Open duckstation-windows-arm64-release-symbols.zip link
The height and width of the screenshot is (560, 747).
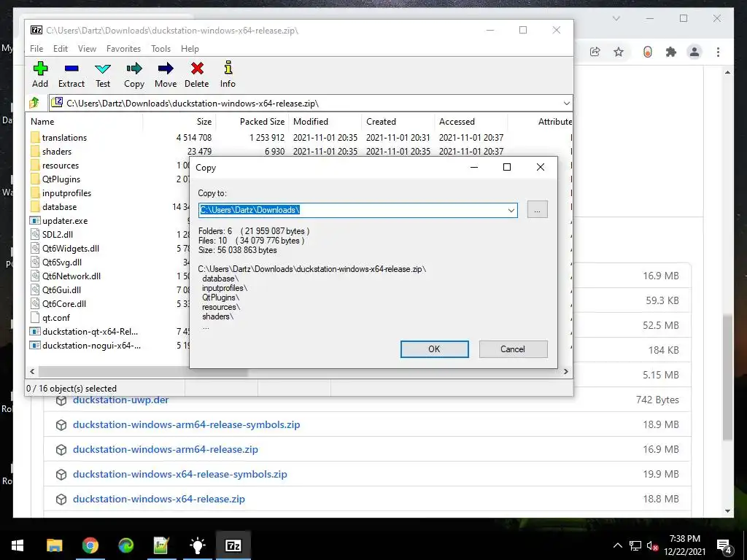186,425
